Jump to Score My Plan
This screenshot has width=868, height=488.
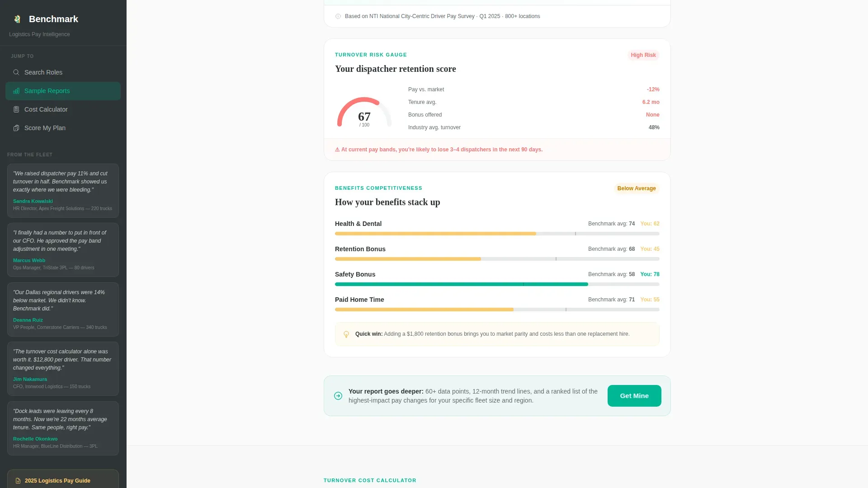(63, 128)
